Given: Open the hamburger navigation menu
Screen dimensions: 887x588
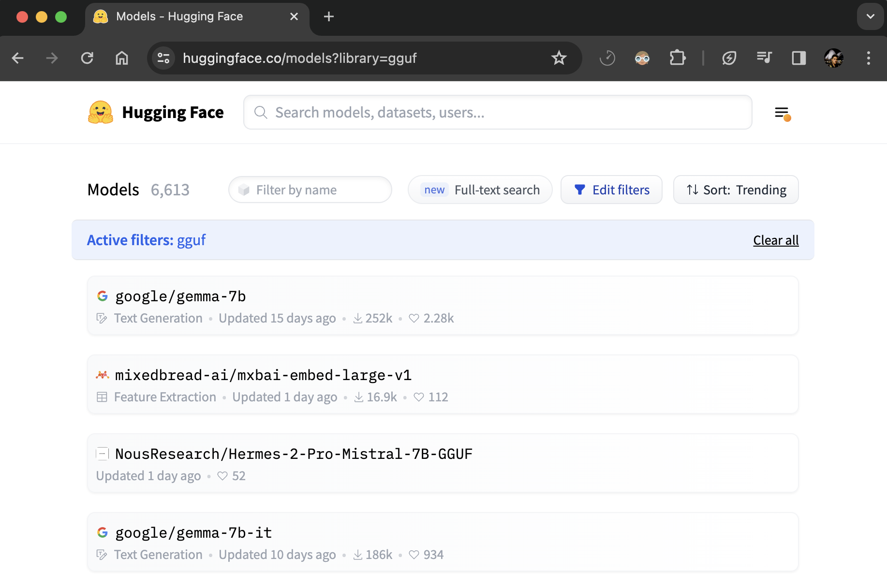Looking at the screenshot, I should coord(782,113).
